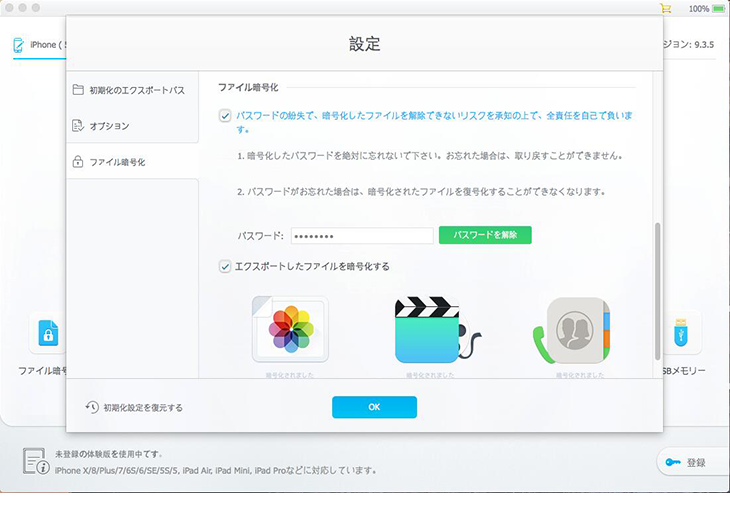This screenshot has width=730, height=510.
Task: Toggle password-loss risk agreement checkbox
Action: tap(225, 116)
